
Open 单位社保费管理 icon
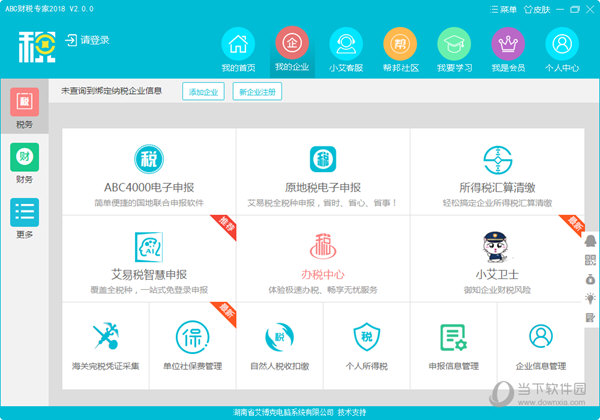[192, 337]
